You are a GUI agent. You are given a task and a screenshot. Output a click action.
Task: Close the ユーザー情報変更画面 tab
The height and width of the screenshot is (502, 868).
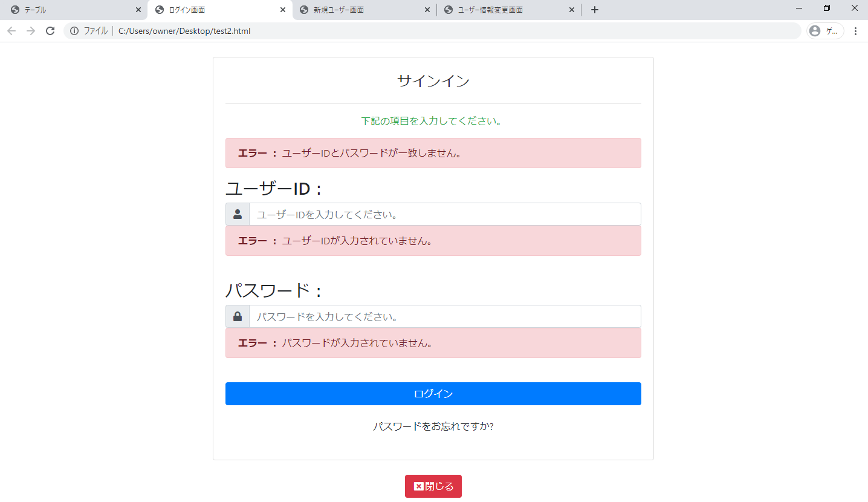pos(572,10)
